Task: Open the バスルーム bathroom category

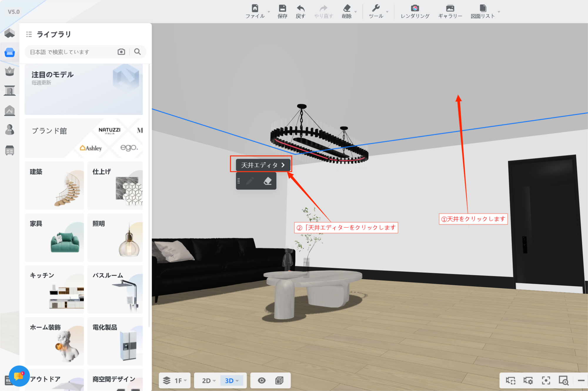Action: 115,289
